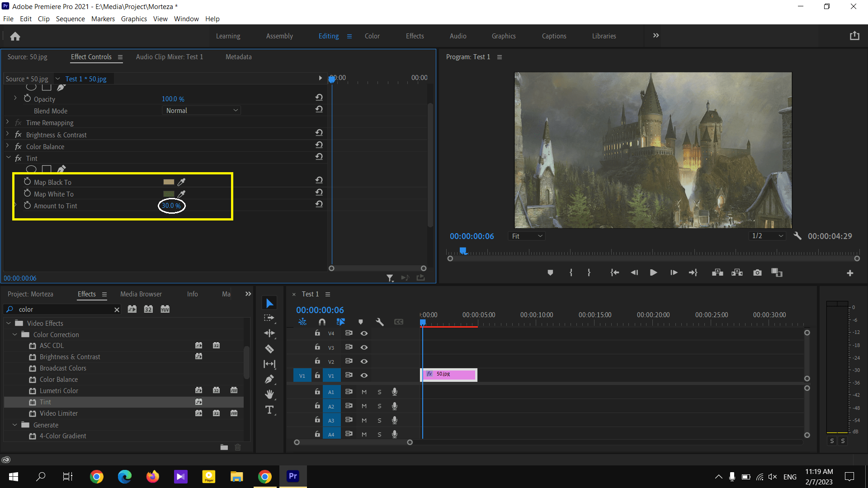The height and width of the screenshot is (488, 868).
Task: Open the Color workspace tab
Action: click(373, 36)
